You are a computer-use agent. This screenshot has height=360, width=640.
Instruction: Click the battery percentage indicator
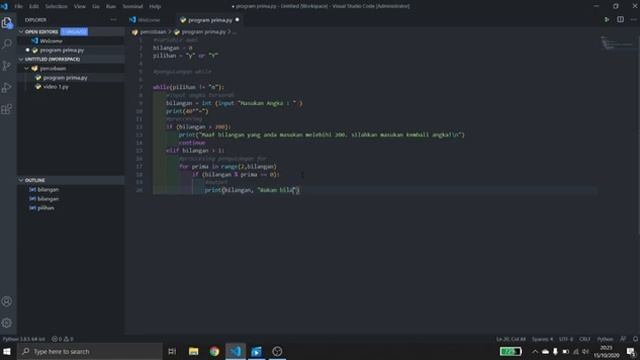point(511,351)
